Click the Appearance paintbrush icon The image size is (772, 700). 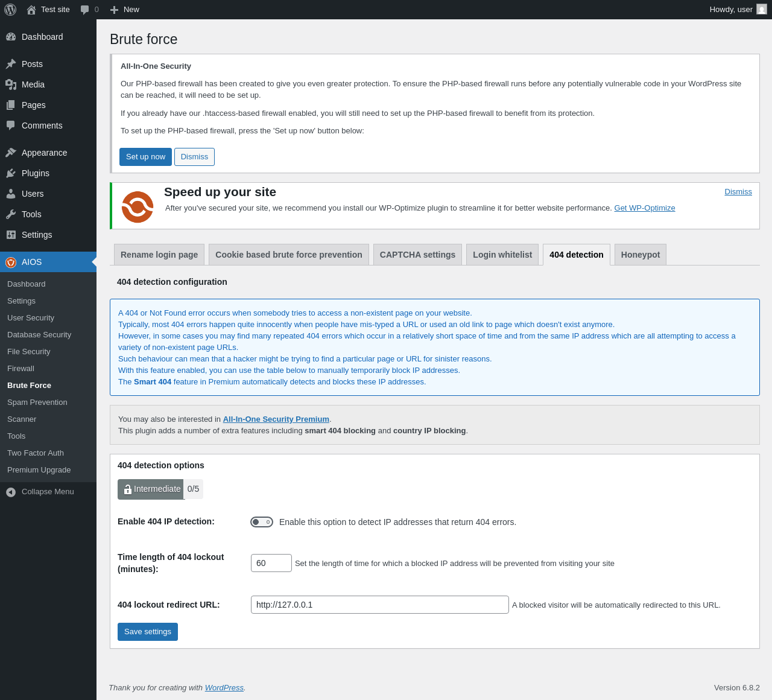[x=11, y=153]
